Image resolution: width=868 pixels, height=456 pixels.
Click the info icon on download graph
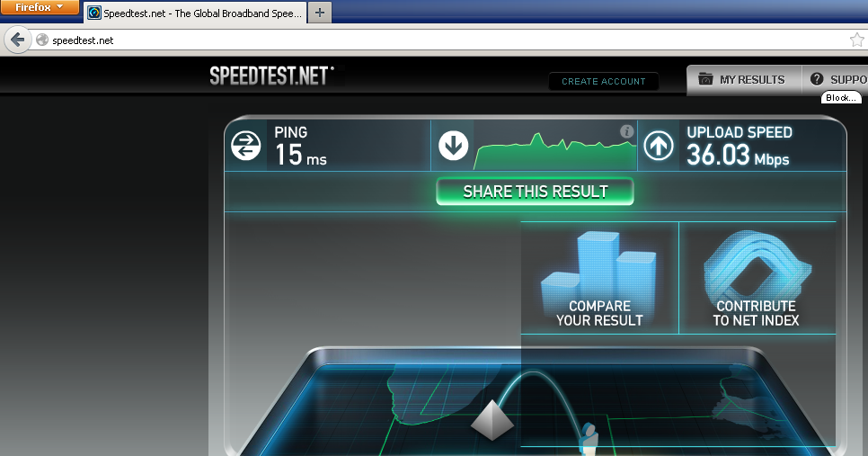(626, 131)
